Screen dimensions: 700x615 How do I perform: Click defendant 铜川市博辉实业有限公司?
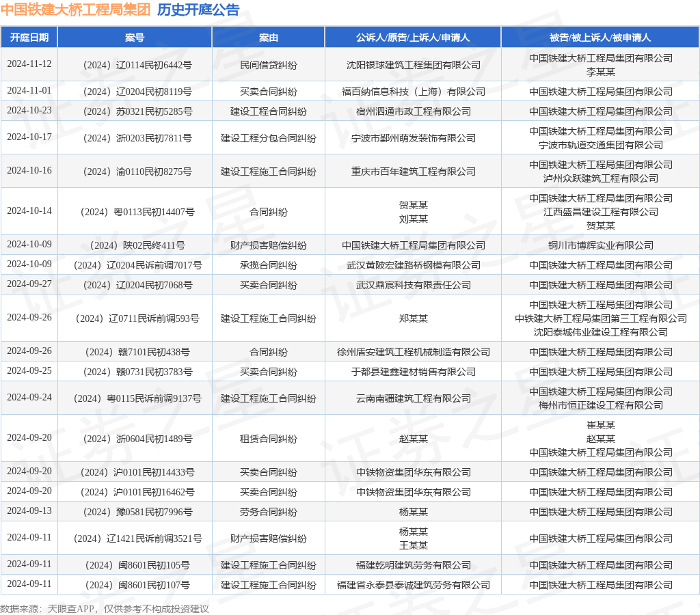[600, 245]
